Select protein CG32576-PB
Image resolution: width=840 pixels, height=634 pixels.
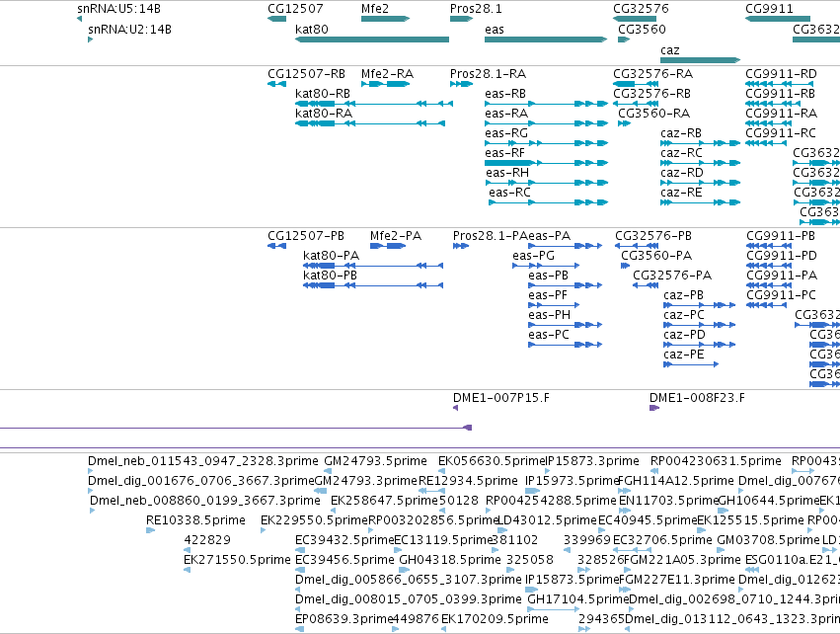pyautogui.click(x=653, y=236)
